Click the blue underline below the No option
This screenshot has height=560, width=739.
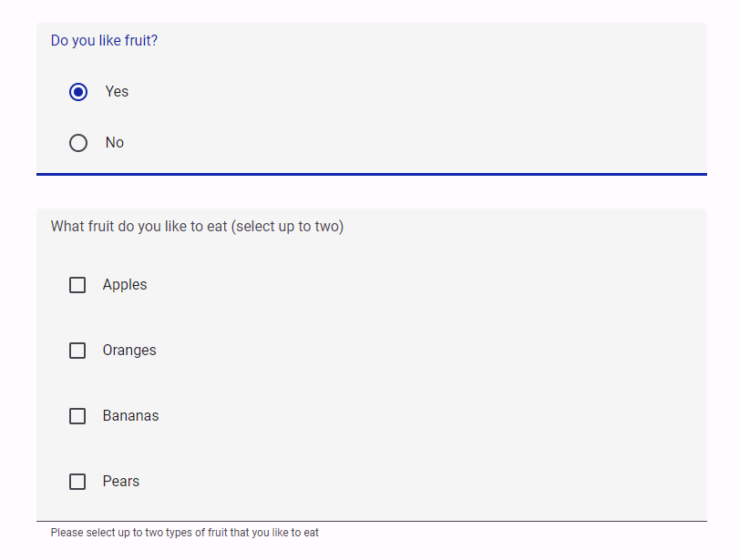pos(372,174)
